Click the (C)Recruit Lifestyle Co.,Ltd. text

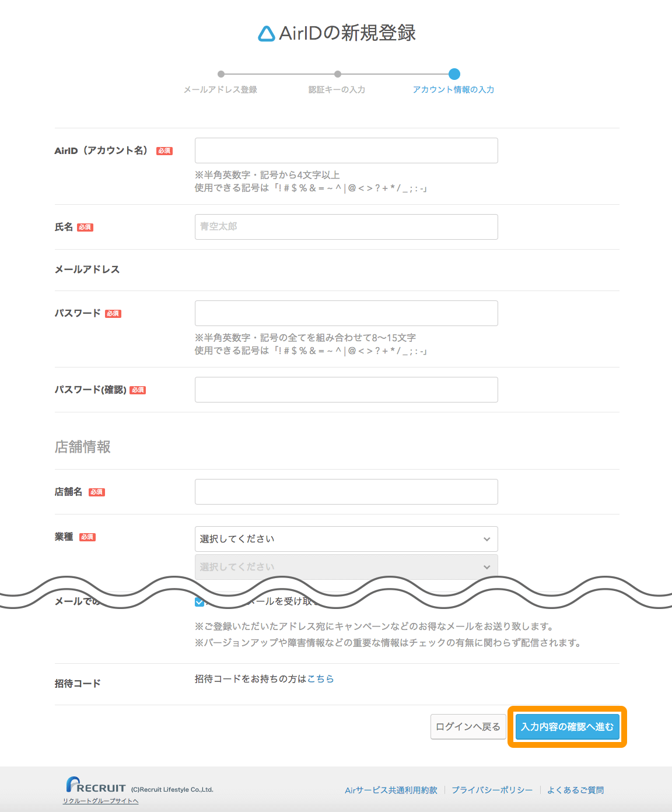[x=172, y=790]
